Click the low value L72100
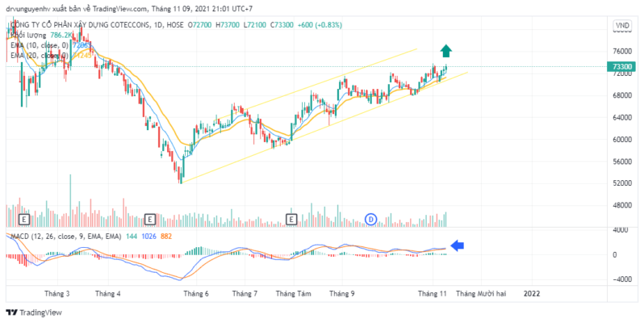 [255, 25]
